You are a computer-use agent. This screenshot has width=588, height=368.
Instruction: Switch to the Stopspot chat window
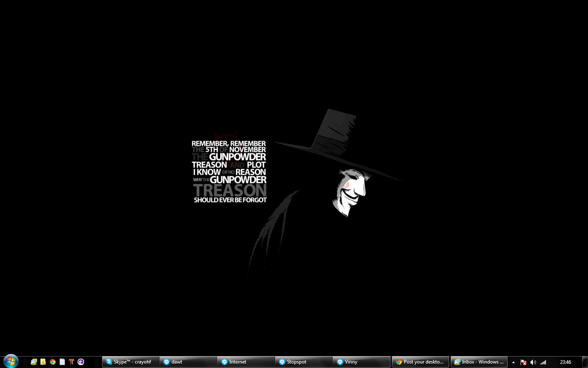pyautogui.click(x=304, y=362)
